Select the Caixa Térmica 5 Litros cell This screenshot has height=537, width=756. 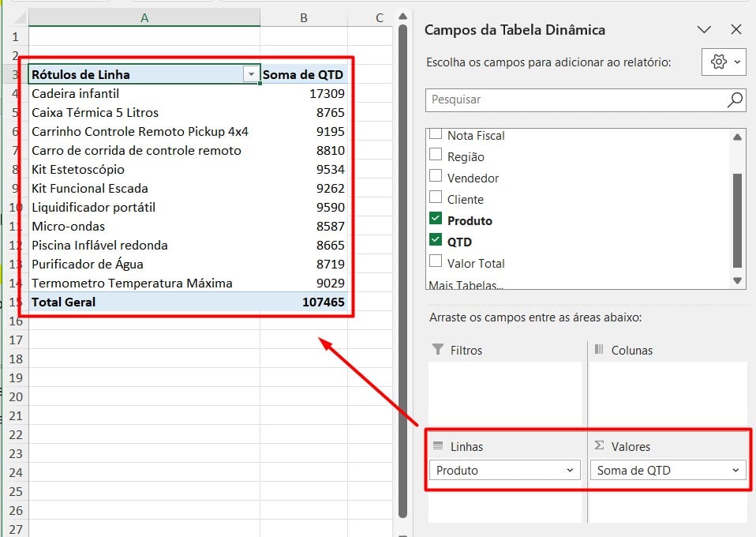(144, 112)
